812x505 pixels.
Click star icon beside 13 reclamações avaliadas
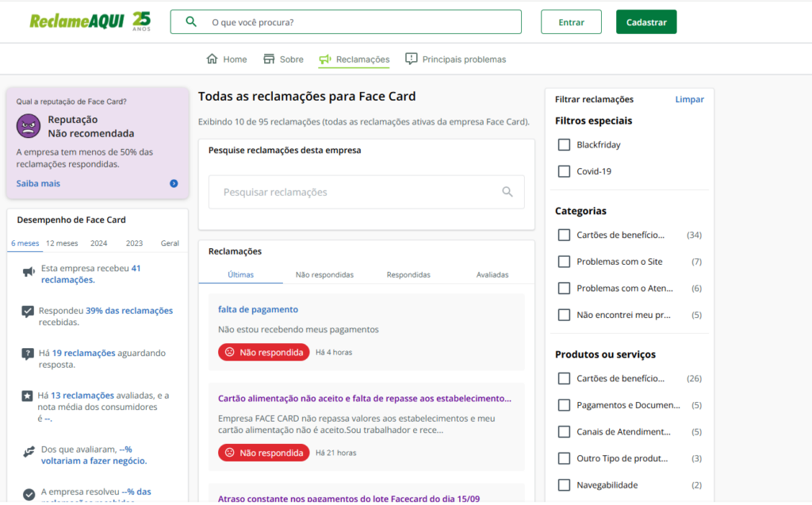(x=27, y=396)
